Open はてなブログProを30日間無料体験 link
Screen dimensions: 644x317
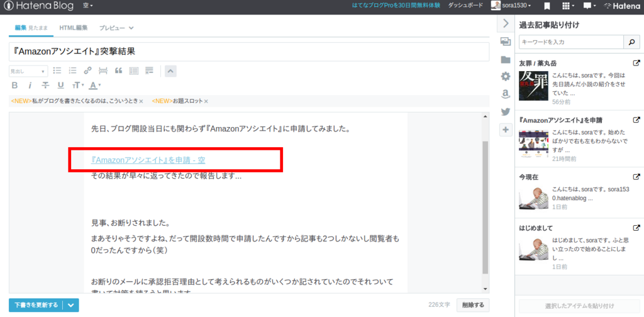click(x=396, y=6)
